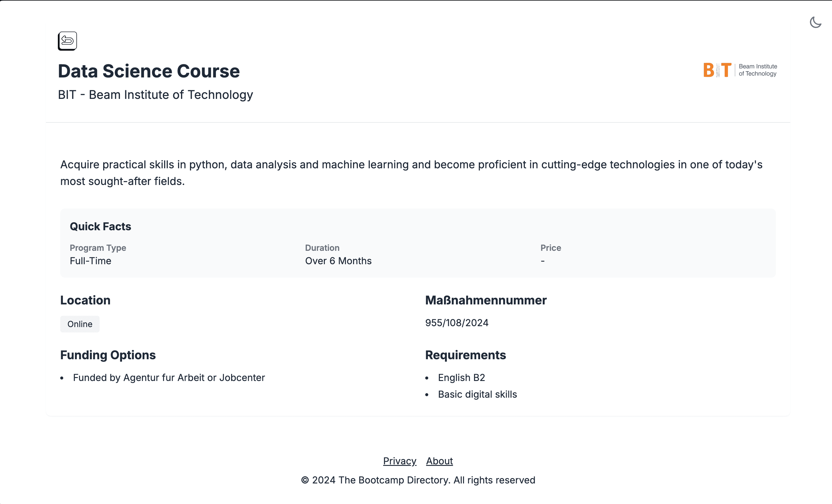Click the BIT institute subtitle text
Viewport: 832px width, 504px height.
point(155,95)
